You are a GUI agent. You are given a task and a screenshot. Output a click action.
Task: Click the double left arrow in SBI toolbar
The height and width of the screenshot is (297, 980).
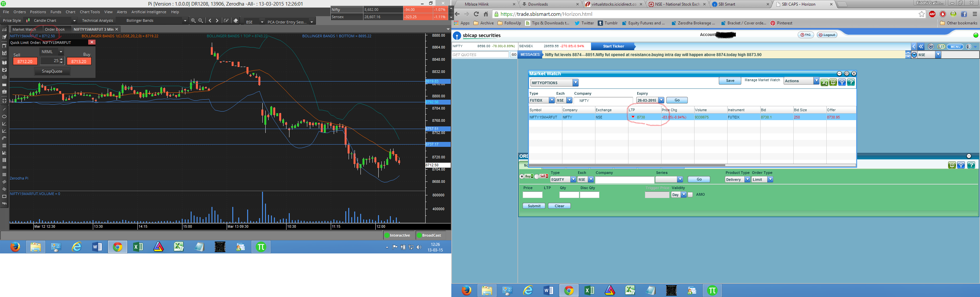[921, 47]
